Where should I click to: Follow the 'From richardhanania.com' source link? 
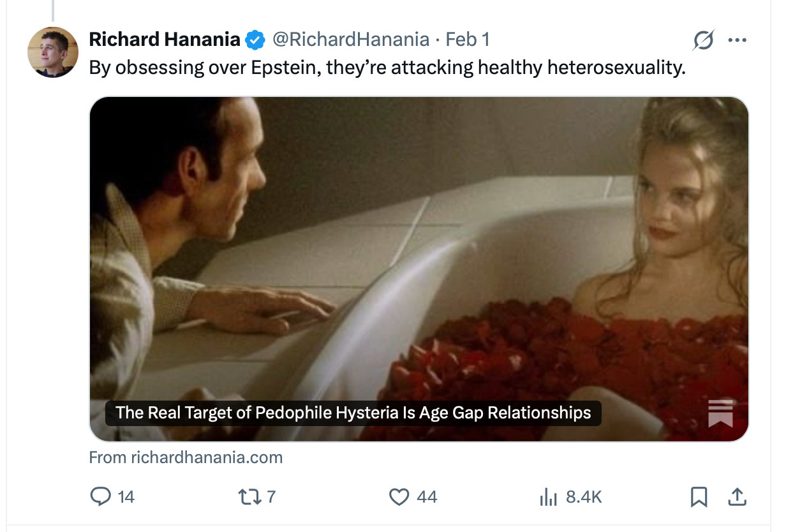[x=186, y=457]
